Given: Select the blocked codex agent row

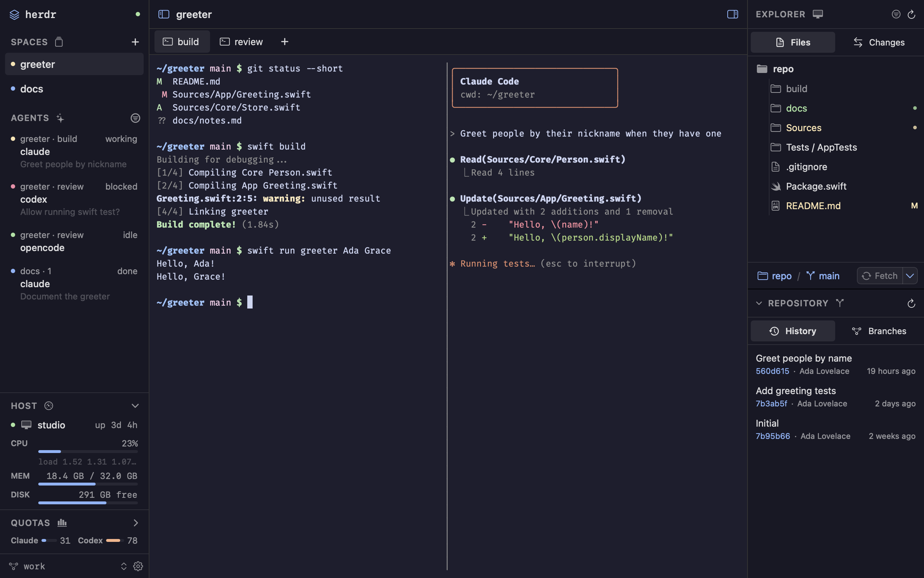Looking at the screenshot, I should pos(74,199).
